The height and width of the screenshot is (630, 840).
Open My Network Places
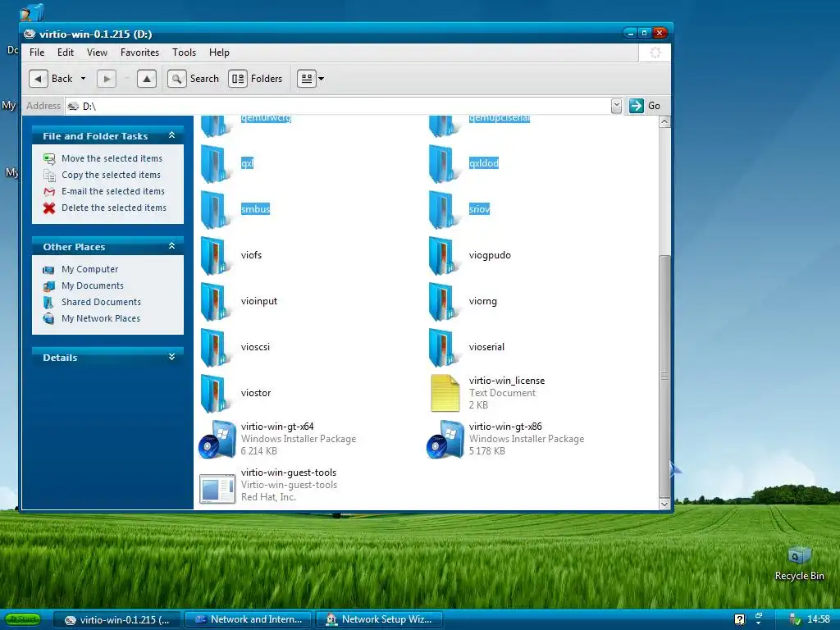101,319
